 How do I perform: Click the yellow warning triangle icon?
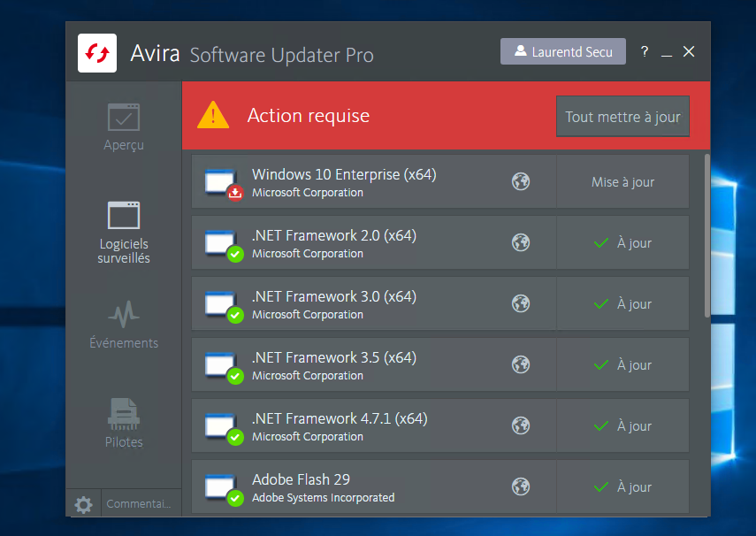point(212,116)
